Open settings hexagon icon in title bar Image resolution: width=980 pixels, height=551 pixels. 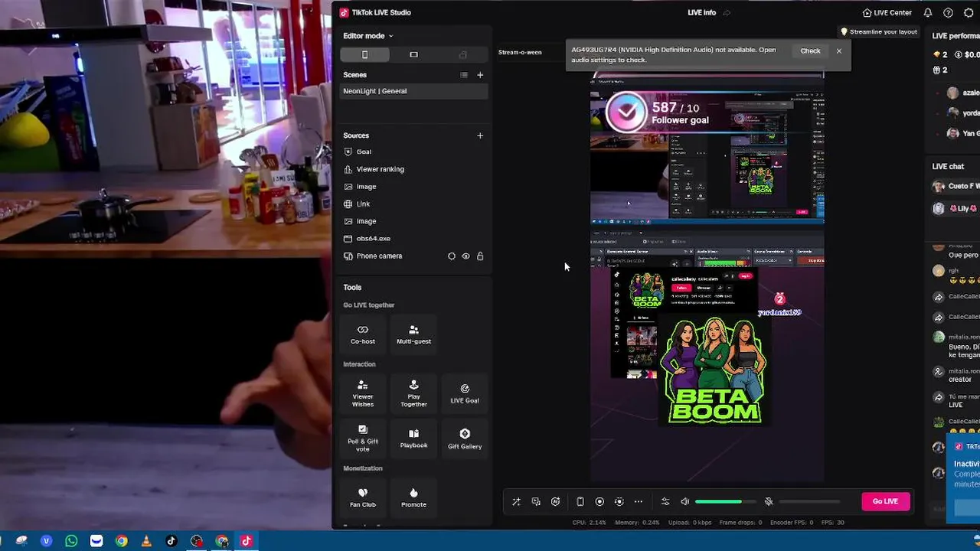(969, 13)
